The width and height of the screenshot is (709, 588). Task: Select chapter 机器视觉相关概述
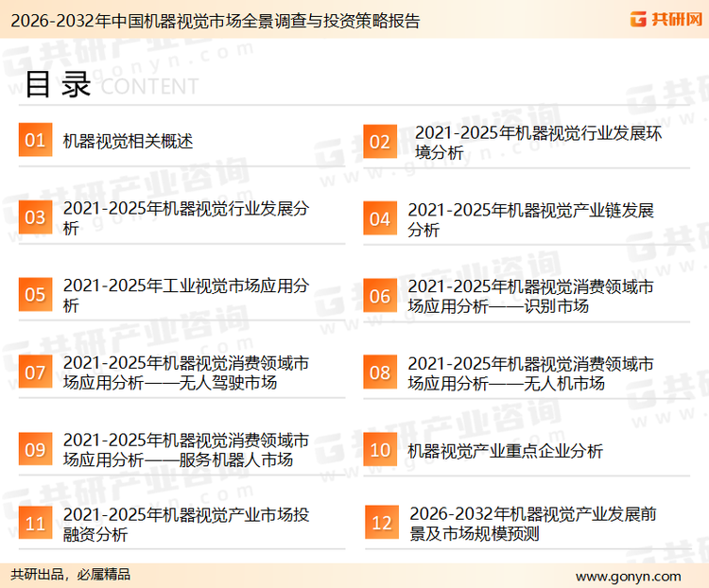[x=128, y=141]
